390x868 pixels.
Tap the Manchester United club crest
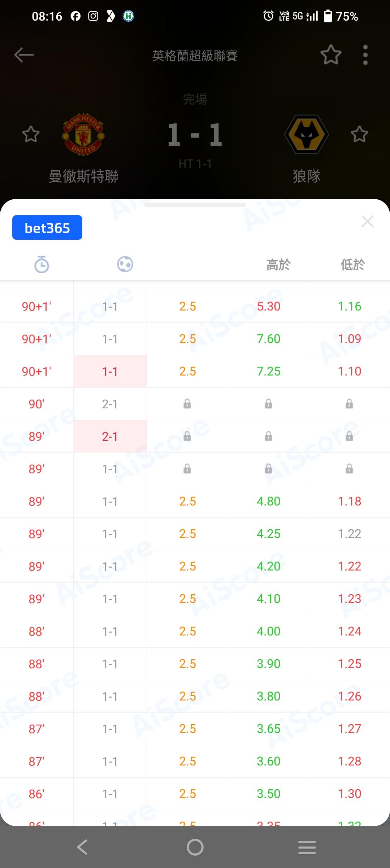83,134
